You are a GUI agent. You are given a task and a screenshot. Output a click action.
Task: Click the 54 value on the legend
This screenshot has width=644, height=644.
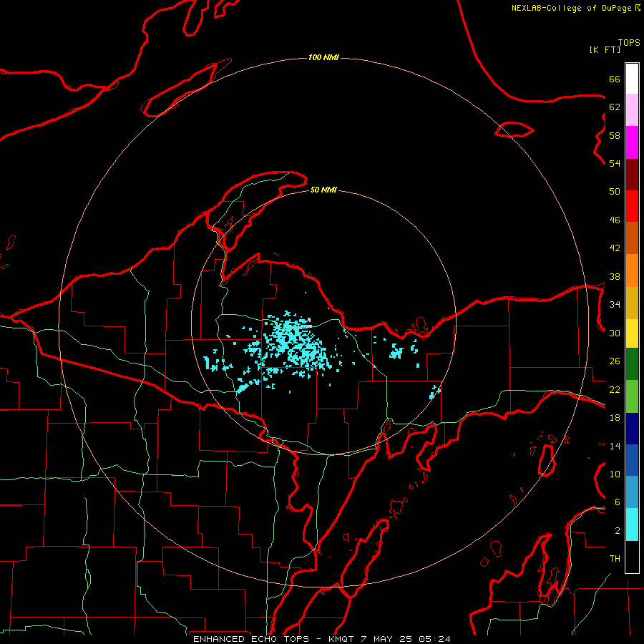pyautogui.click(x=615, y=163)
